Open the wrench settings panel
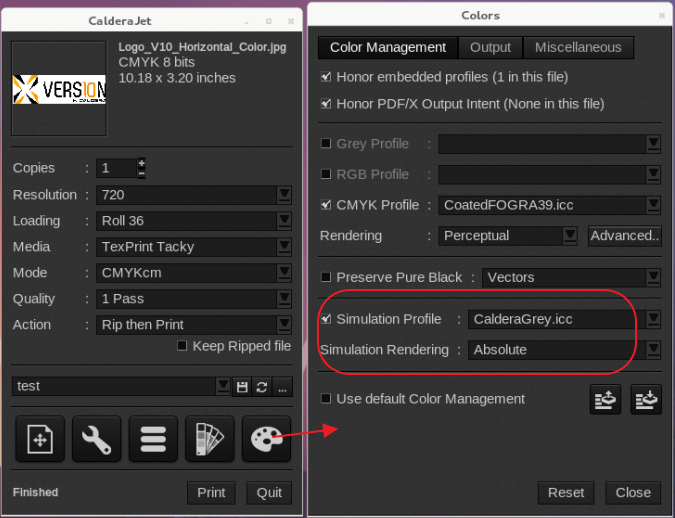Screen dimensions: 675x518 96,440
